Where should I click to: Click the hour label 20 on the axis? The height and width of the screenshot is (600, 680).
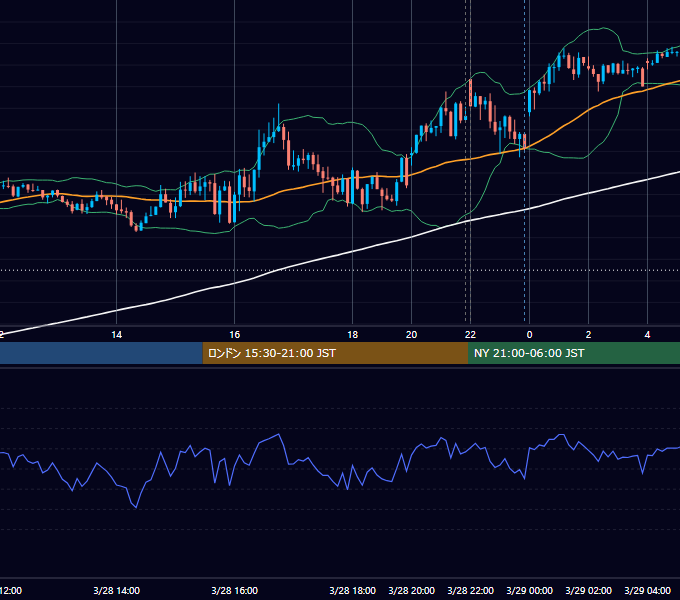[412, 335]
